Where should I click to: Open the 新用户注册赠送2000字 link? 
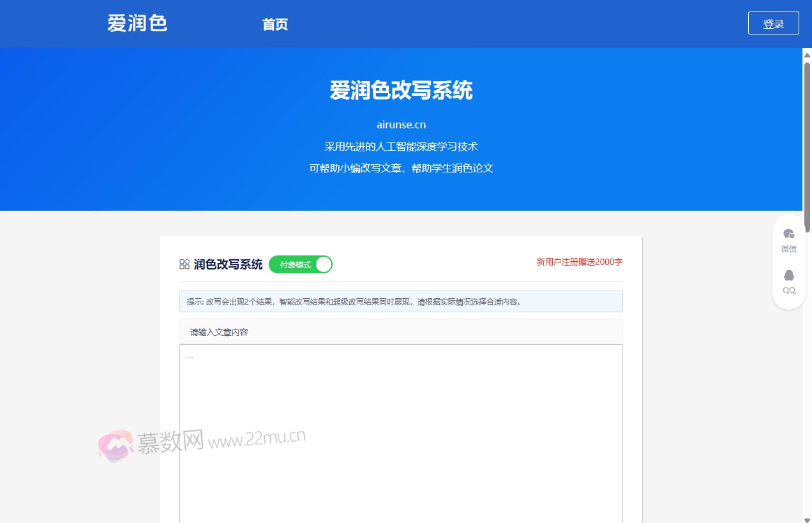[579, 262]
